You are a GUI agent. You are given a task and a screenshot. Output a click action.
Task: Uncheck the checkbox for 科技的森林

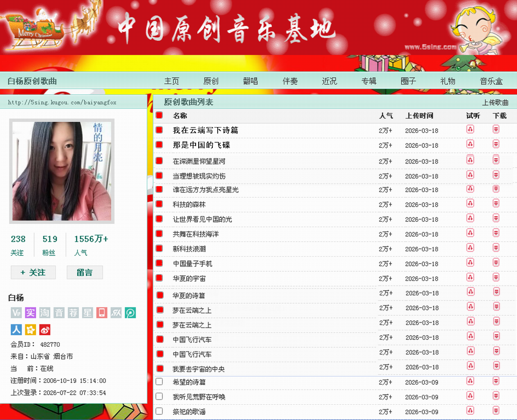159,204
